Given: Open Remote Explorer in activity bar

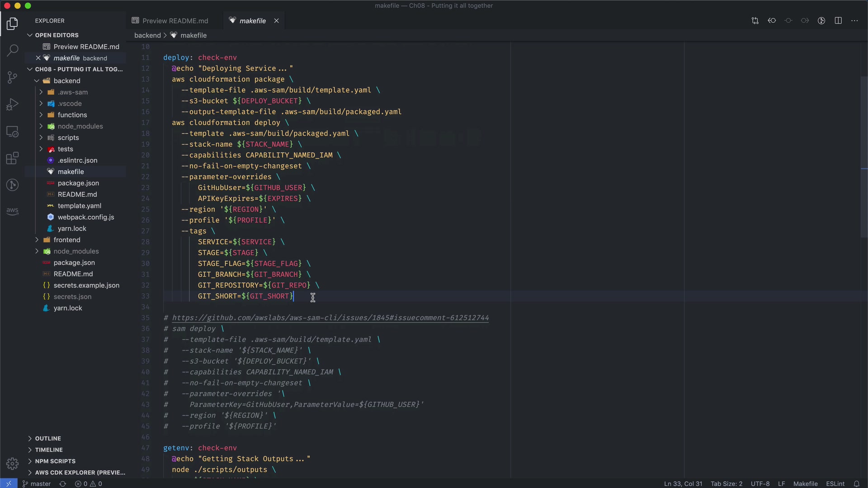Looking at the screenshot, I should [12, 131].
